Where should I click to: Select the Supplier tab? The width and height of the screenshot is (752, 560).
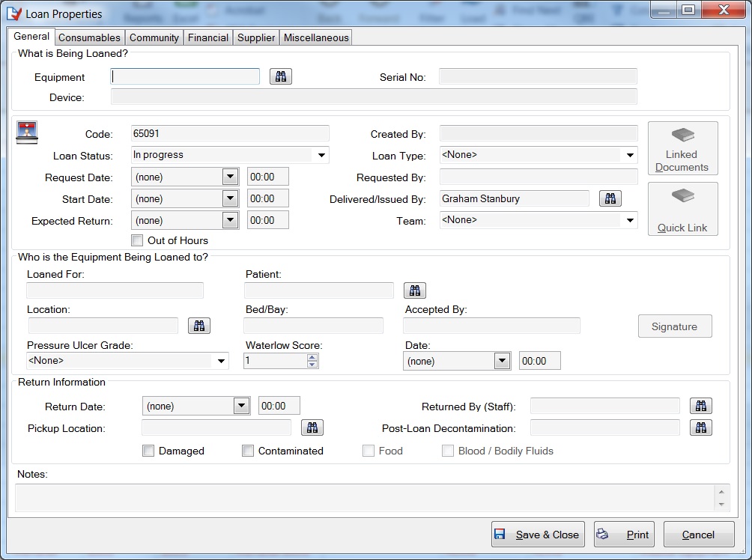[256, 38]
